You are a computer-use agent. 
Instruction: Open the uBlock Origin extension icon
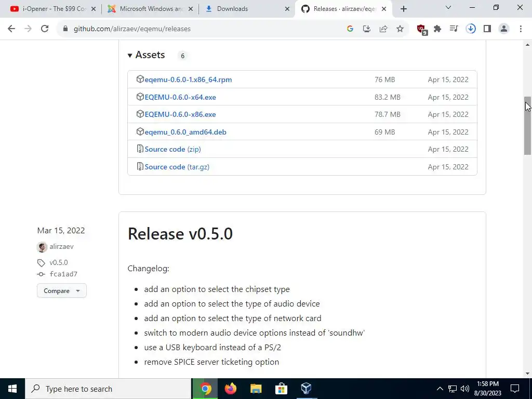click(422, 29)
